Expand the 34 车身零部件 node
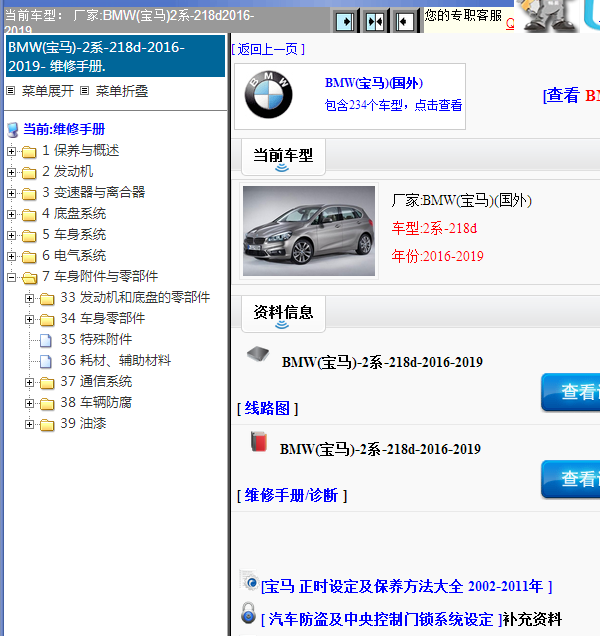The width and height of the screenshot is (600, 636). pos(29,320)
